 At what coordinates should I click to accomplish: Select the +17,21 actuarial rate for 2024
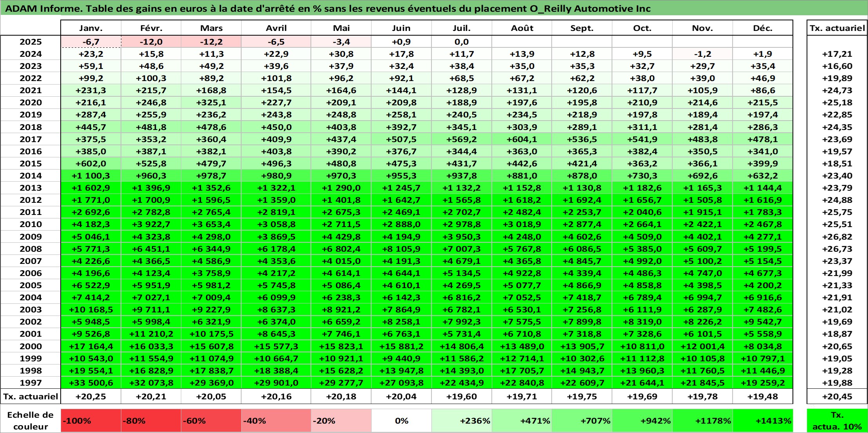(837, 54)
